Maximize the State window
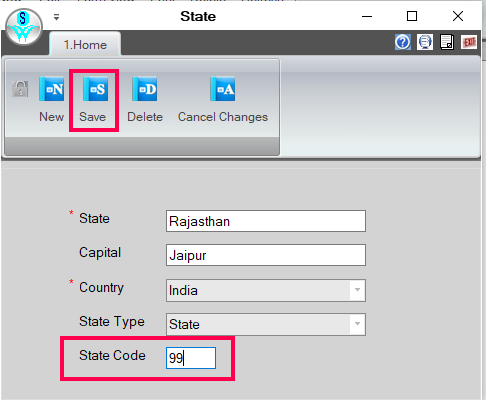 tap(412, 16)
